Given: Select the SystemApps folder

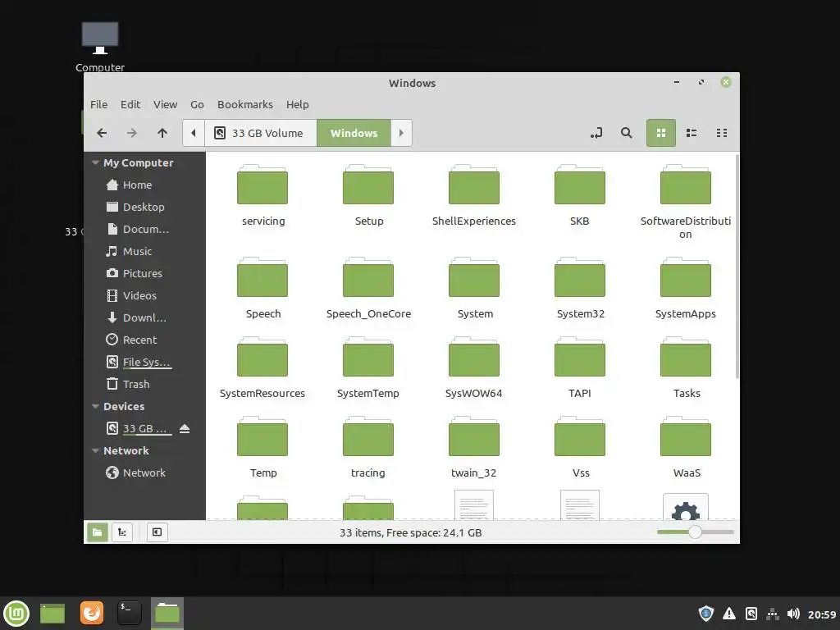Looking at the screenshot, I should tap(686, 289).
